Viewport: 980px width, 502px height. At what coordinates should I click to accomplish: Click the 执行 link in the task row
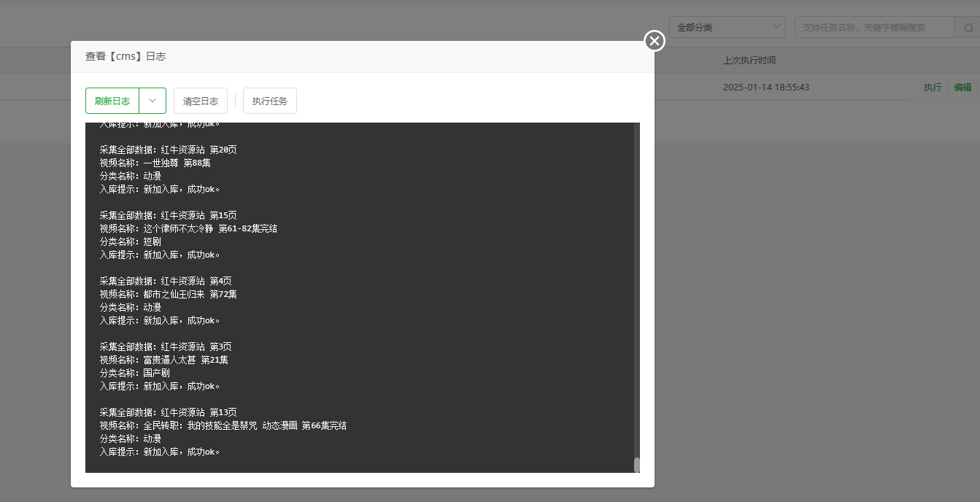(932, 88)
